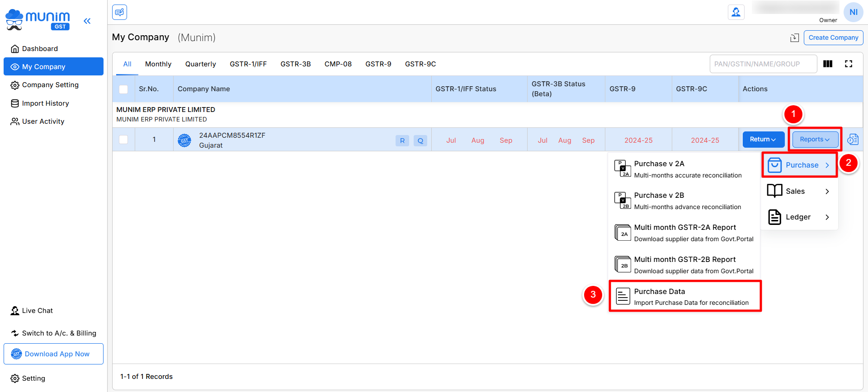The height and width of the screenshot is (392, 868).
Task: Open the GSTR-1/IFF tab
Action: point(248,64)
